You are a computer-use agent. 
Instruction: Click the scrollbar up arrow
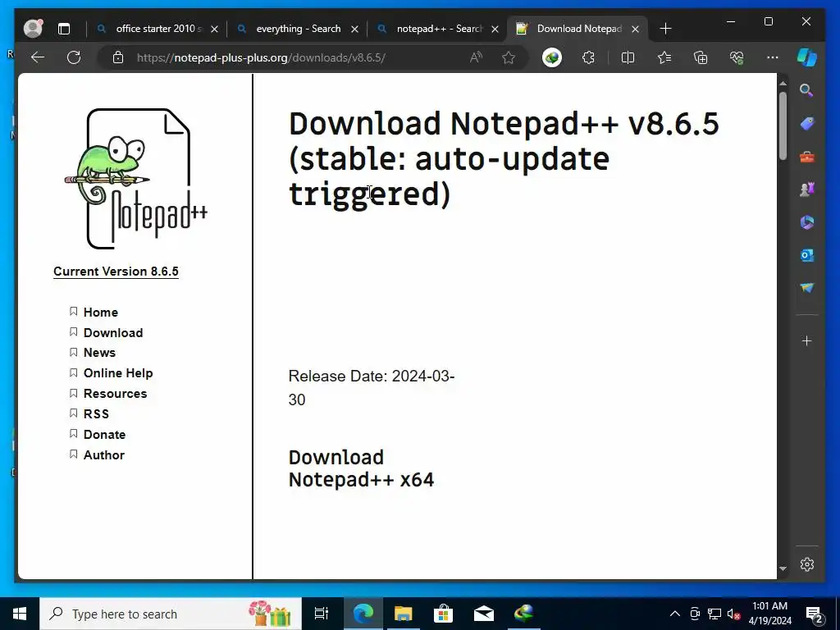coord(783,84)
